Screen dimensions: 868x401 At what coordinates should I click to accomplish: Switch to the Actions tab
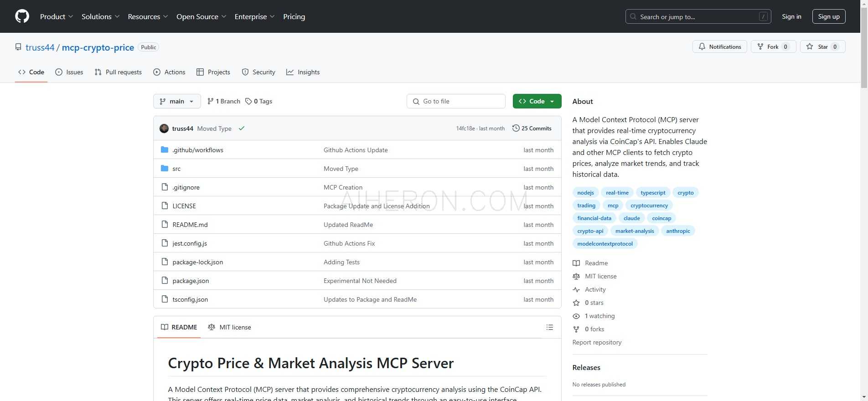pyautogui.click(x=169, y=72)
